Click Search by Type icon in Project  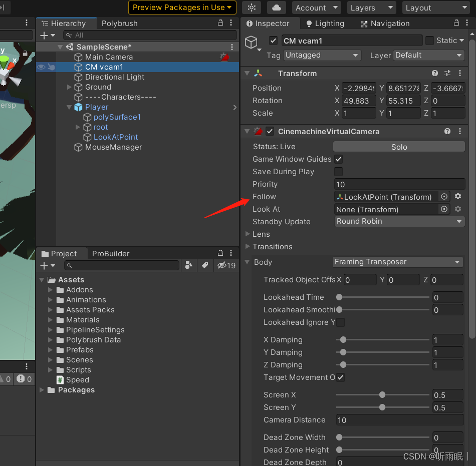point(188,265)
